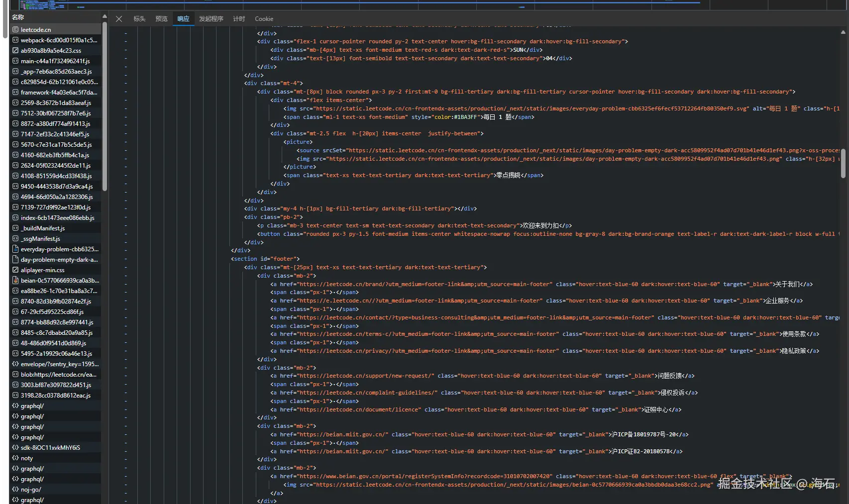
Task: Open 4160-682eb3fb5ffb4c1a.js request
Action: click(x=56, y=155)
